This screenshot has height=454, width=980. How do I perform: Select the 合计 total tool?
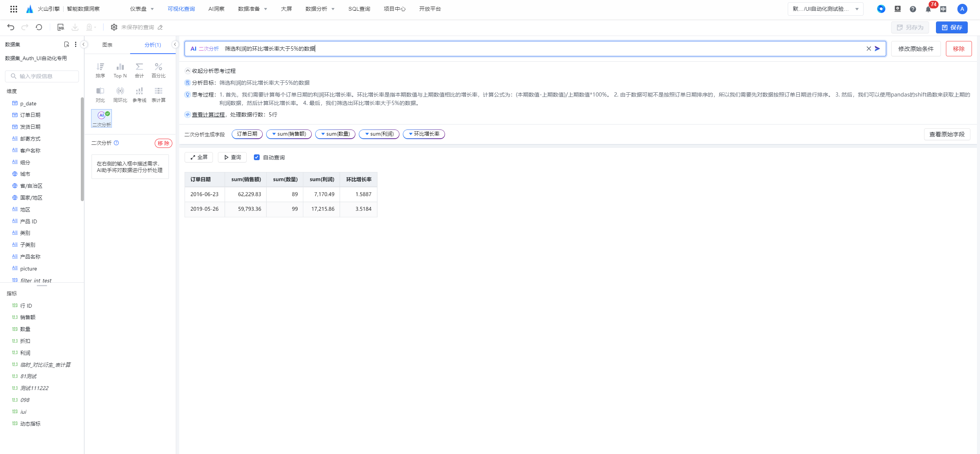(139, 70)
